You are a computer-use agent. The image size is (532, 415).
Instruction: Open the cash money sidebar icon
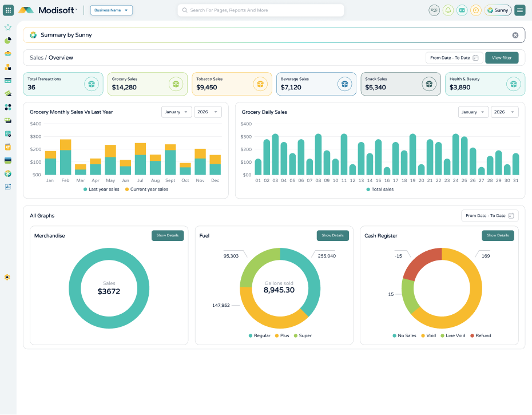[8, 120]
